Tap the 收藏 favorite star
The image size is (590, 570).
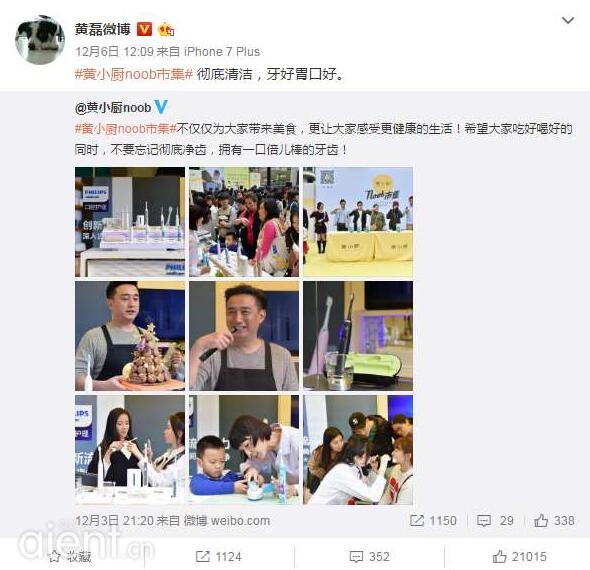70,556
